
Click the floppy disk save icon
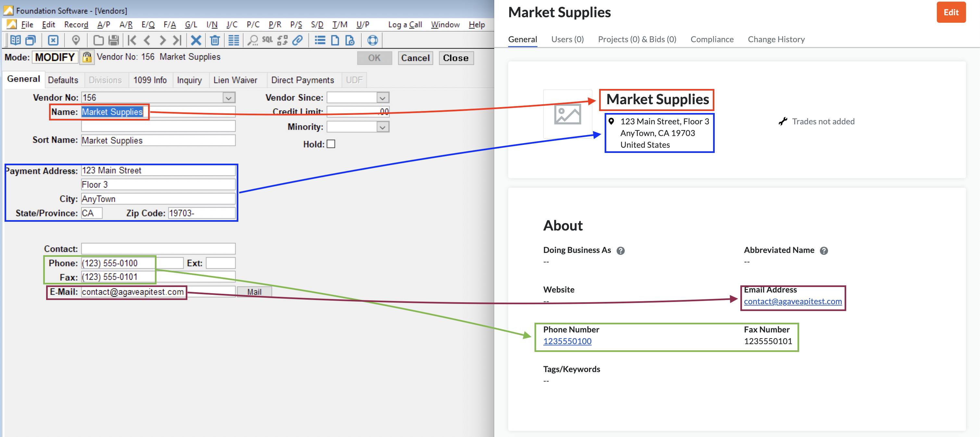click(x=114, y=40)
